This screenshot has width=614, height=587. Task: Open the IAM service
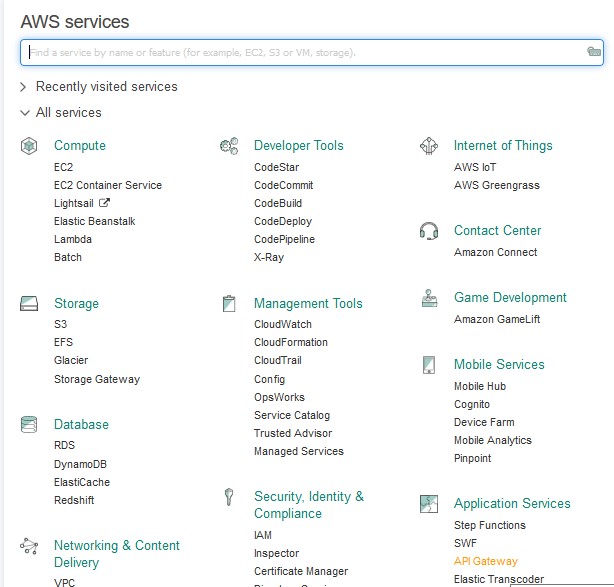pos(263,535)
